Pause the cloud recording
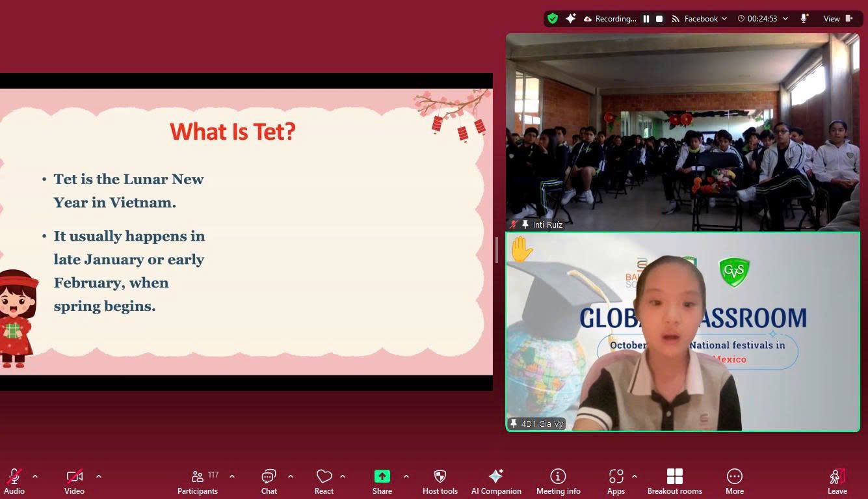868x499 pixels. 646,19
